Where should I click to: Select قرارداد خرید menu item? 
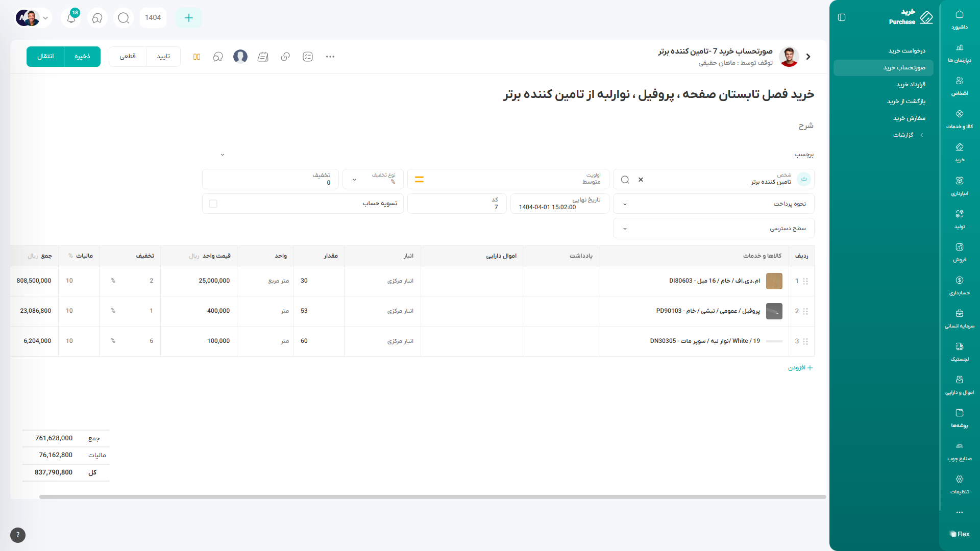point(911,84)
